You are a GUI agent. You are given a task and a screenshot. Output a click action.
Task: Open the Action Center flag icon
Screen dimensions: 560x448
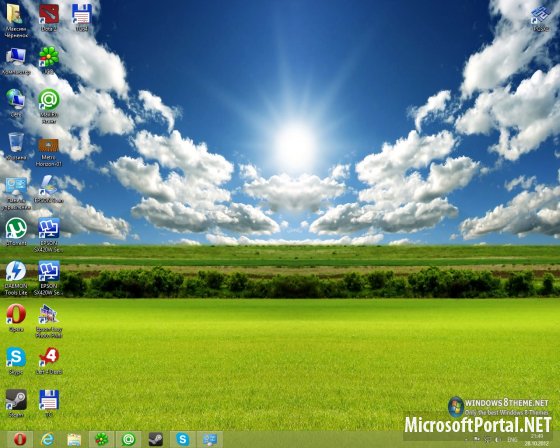[476, 439]
